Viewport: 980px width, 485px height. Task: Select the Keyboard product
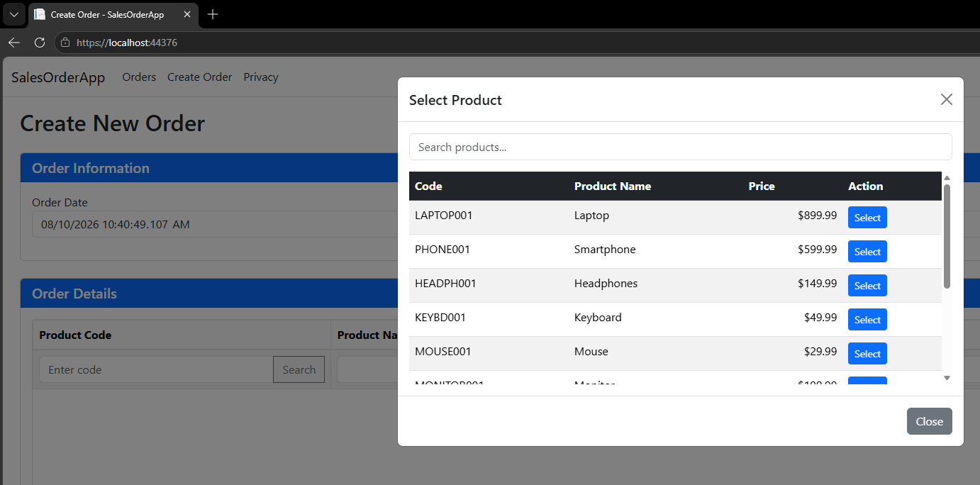click(x=867, y=320)
